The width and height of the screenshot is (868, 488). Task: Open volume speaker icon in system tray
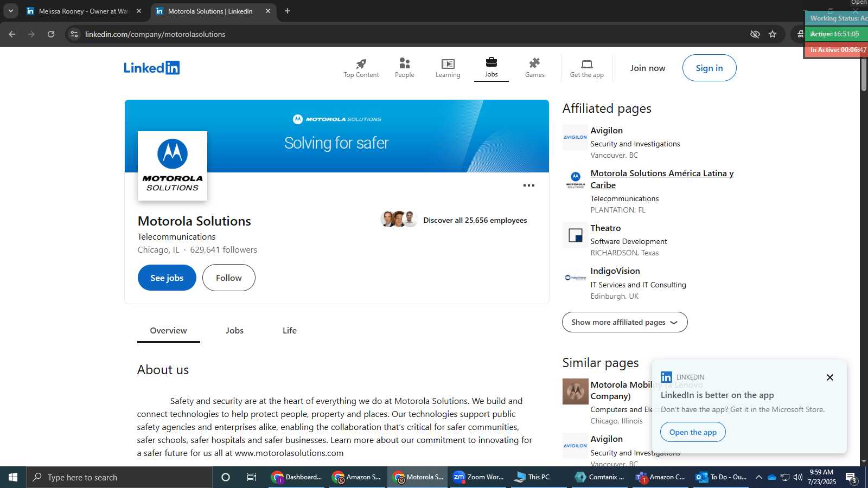(x=798, y=477)
